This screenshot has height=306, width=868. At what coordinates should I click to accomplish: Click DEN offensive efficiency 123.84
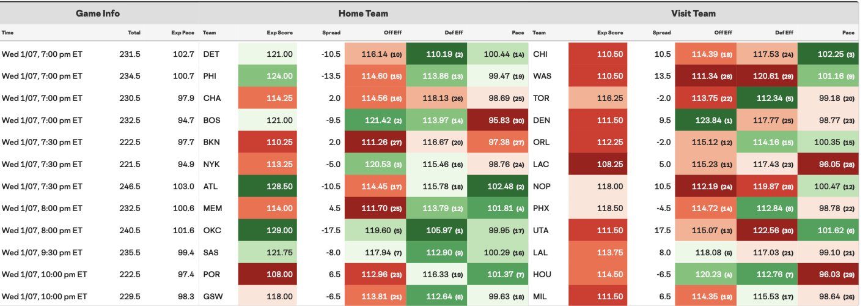click(x=705, y=120)
